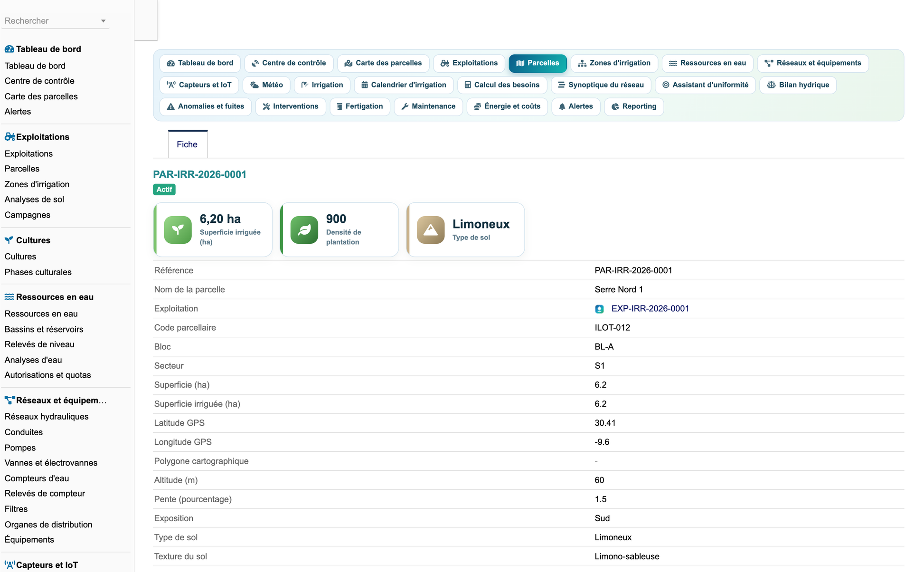Click the satellite icon on Centre de contrôle pill
This screenshot has height=572, width=924.
click(255, 63)
